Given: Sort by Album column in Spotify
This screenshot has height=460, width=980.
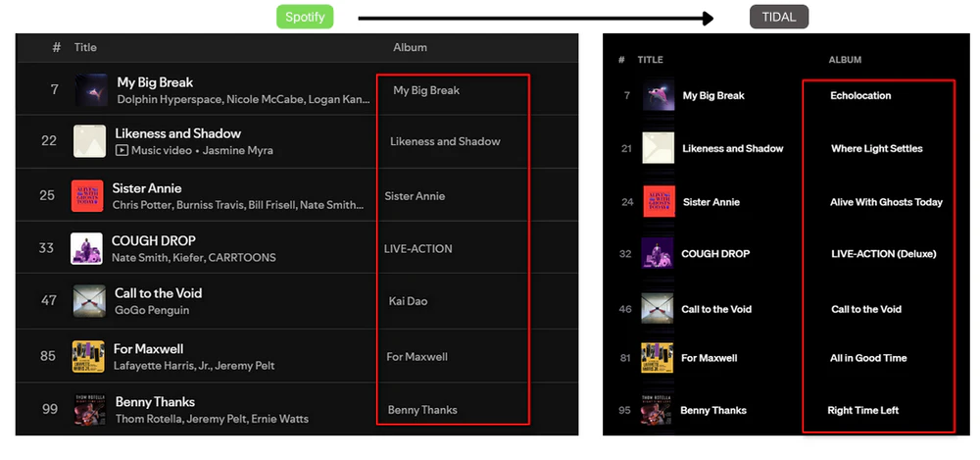Looking at the screenshot, I should click(x=410, y=47).
